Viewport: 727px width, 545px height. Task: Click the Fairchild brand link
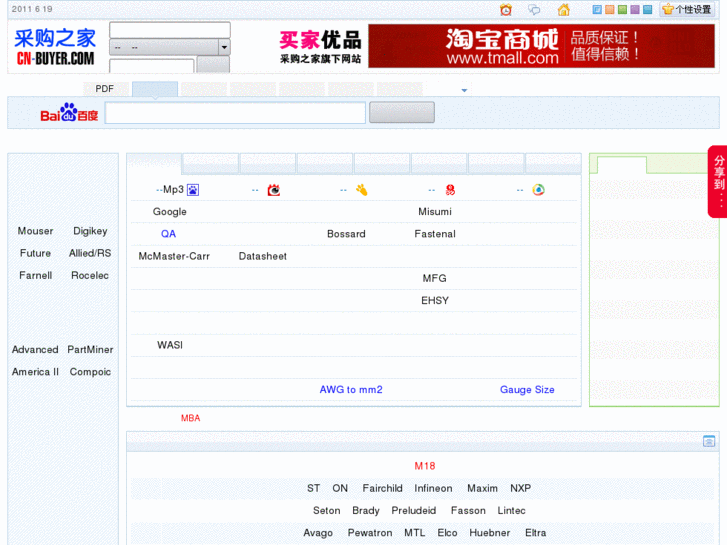(x=383, y=488)
